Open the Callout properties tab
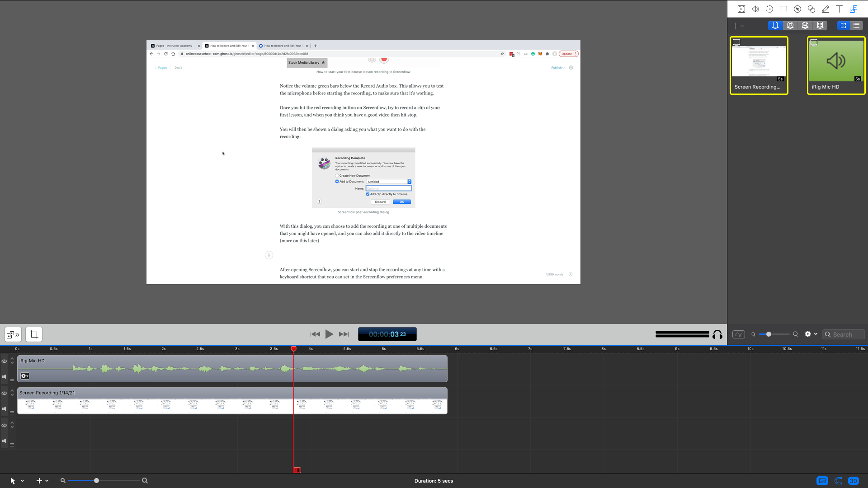 point(797,9)
